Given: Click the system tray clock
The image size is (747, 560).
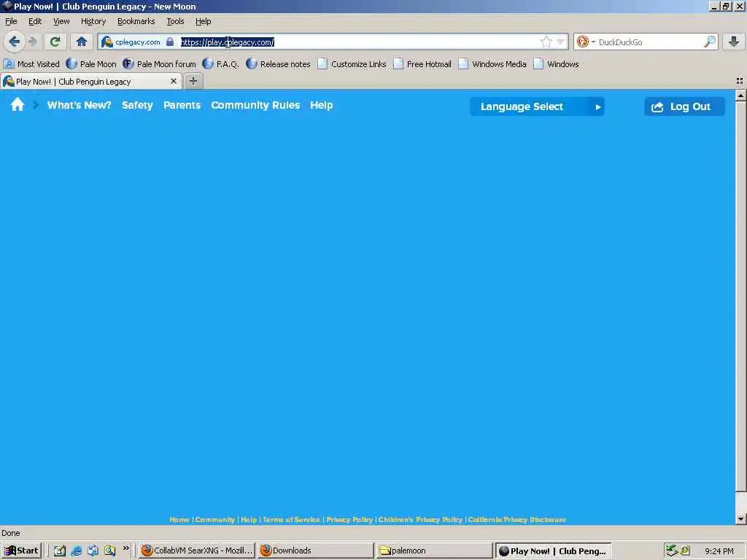Looking at the screenshot, I should pyautogui.click(x=719, y=551).
